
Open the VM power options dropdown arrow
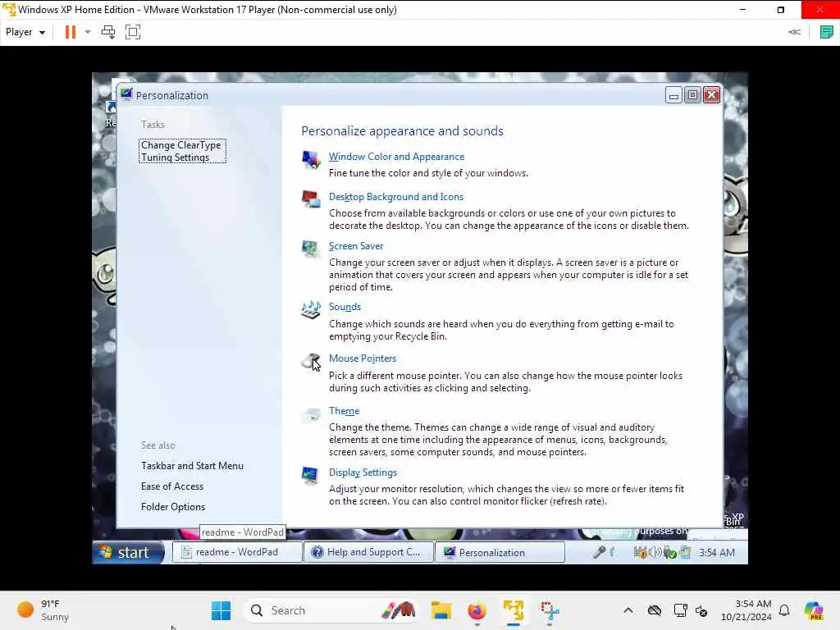pos(88,32)
